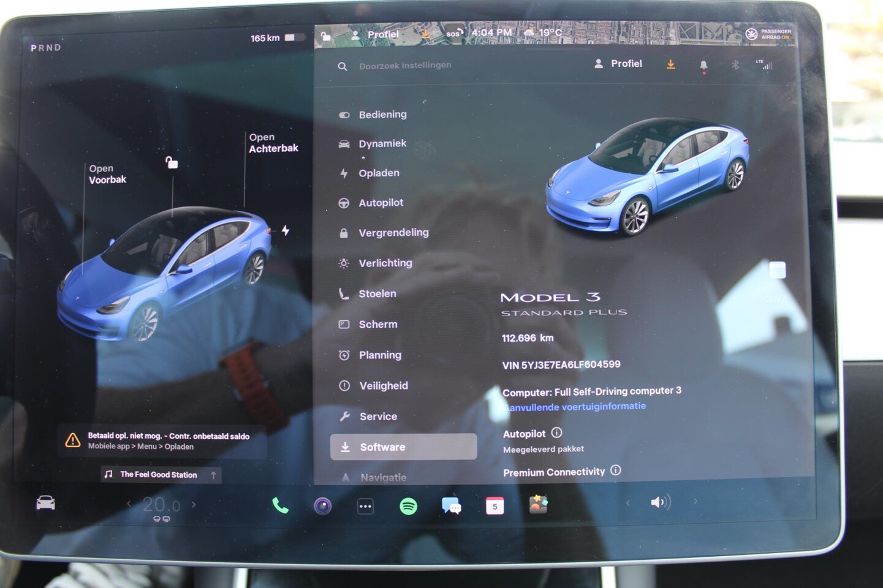This screenshot has width=883, height=588.
Task: Tap the software download arrow in settings header
Action: [671, 64]
